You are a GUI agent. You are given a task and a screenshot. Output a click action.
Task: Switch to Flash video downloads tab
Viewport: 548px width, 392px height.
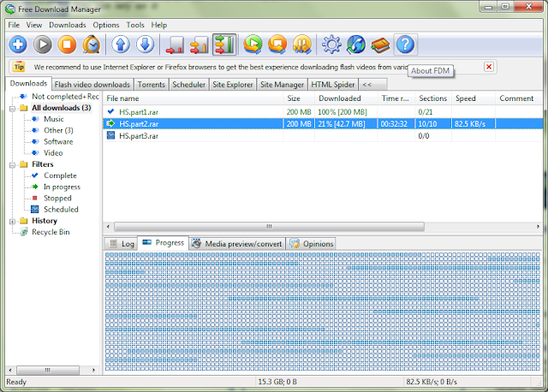tap(92, 85)
